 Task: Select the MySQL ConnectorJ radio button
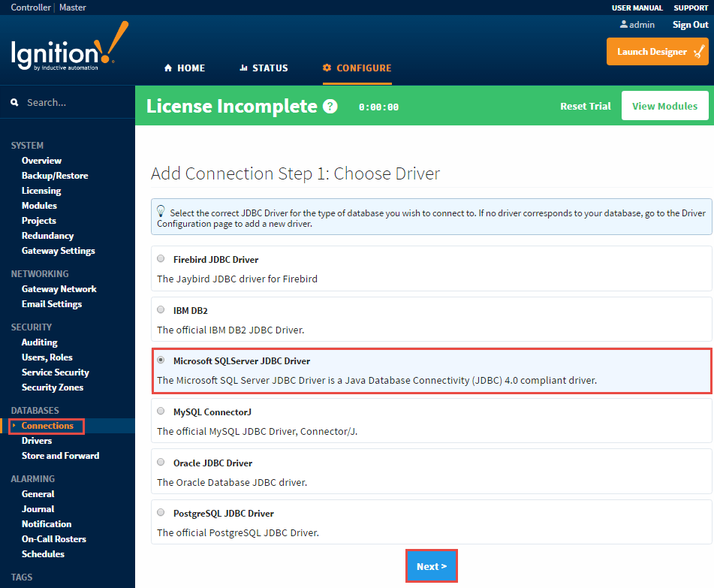pyautogui.click(x=161, y=411)
